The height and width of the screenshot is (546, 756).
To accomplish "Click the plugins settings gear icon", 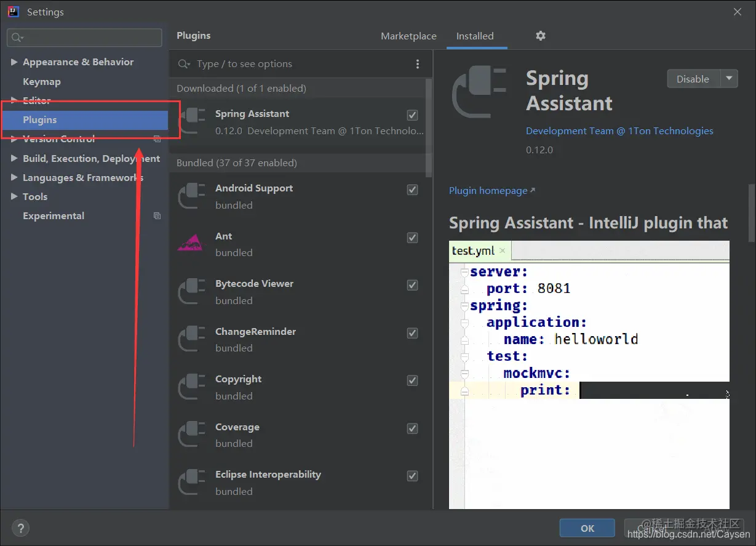I will click(540, 36).
